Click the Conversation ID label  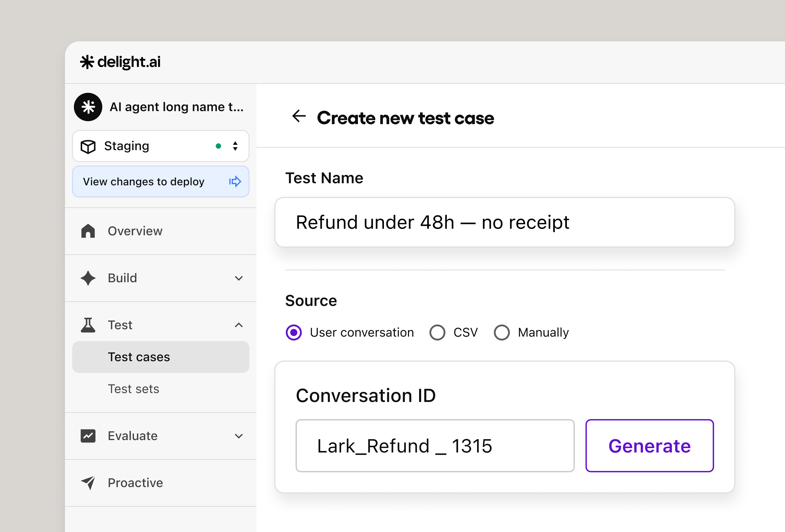[366, 395]
